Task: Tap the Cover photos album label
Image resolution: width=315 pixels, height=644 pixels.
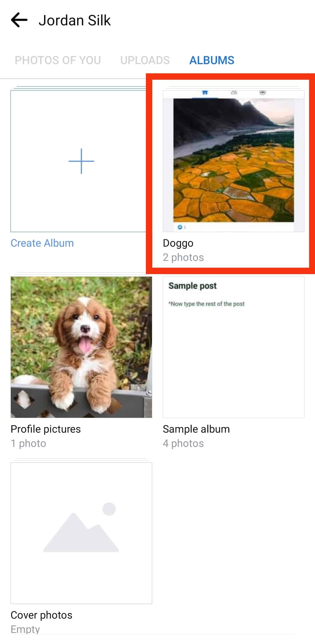Action: (x=41, y=615)
